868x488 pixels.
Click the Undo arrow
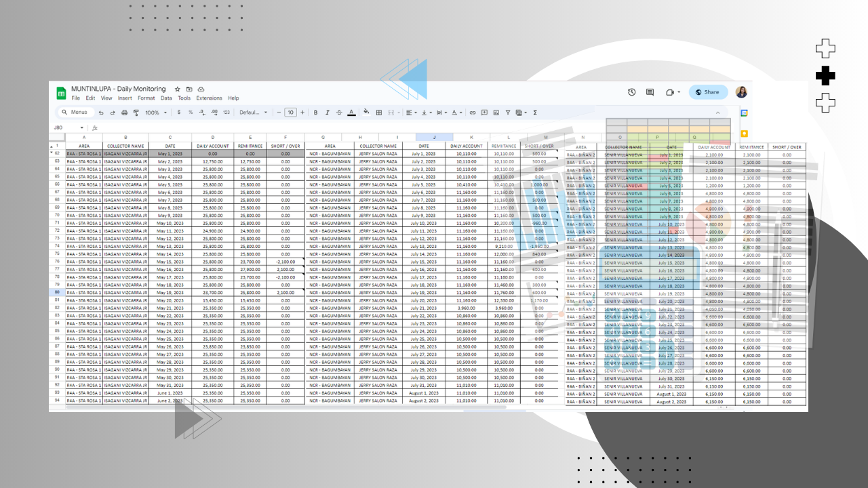coord(101,113)
